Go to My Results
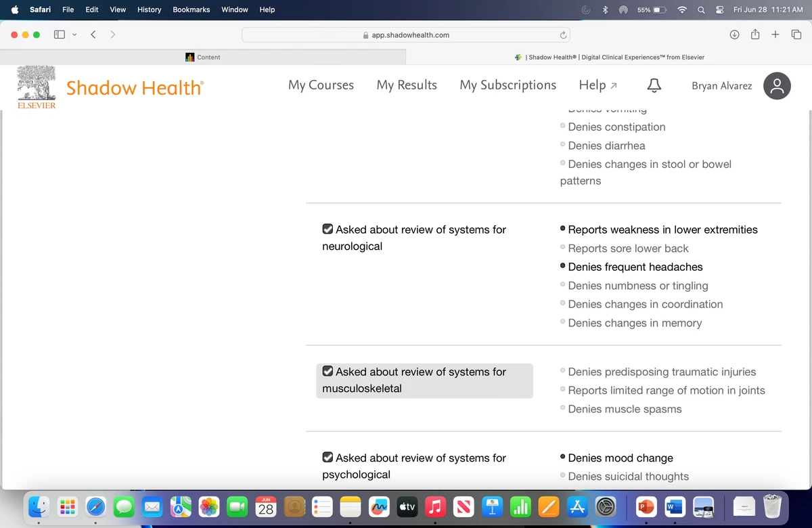This screenshot has height=528, width=812. click(x=407, y=85)
